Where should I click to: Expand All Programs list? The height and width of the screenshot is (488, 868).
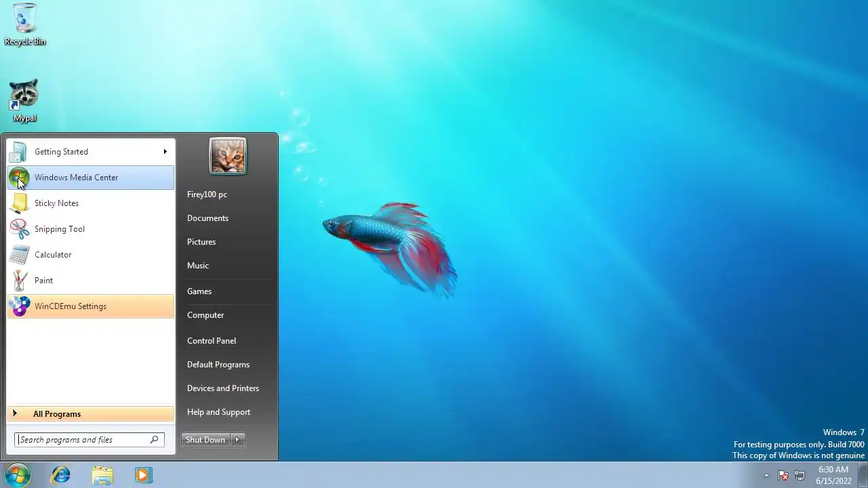90,414
